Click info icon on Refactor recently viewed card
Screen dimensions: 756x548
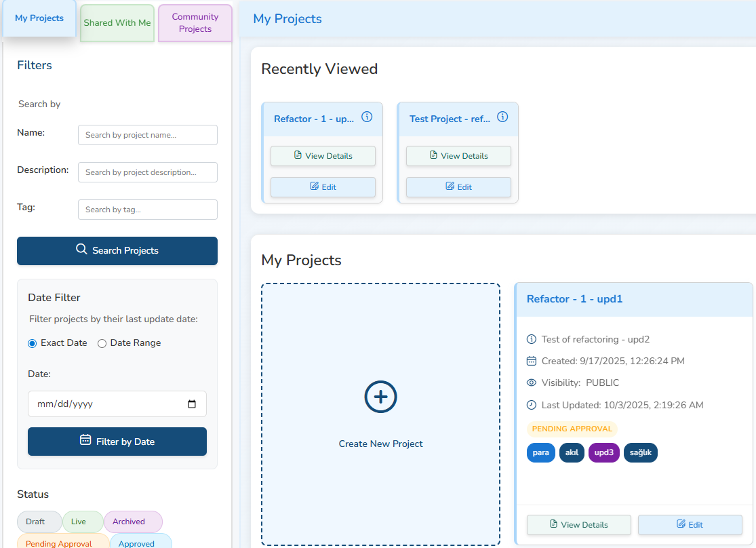pos(367,117)
